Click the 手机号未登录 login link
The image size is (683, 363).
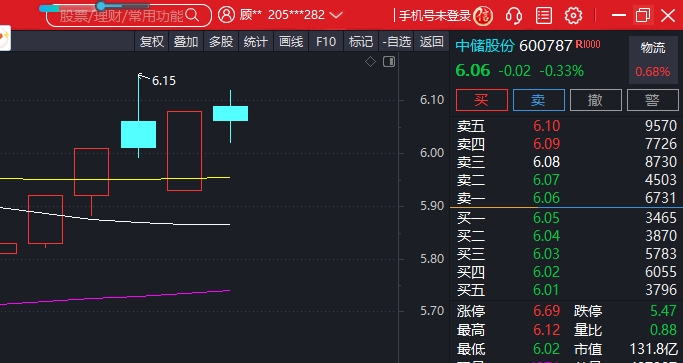(435, 16)
